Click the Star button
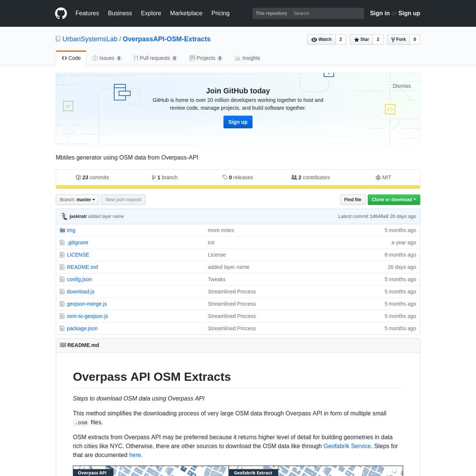 361,40
